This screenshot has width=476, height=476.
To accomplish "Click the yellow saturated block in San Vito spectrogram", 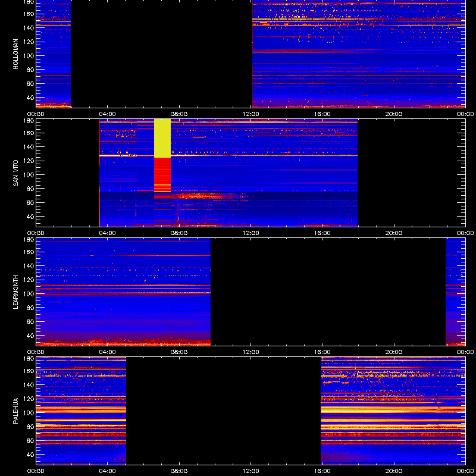I will 162,139.
